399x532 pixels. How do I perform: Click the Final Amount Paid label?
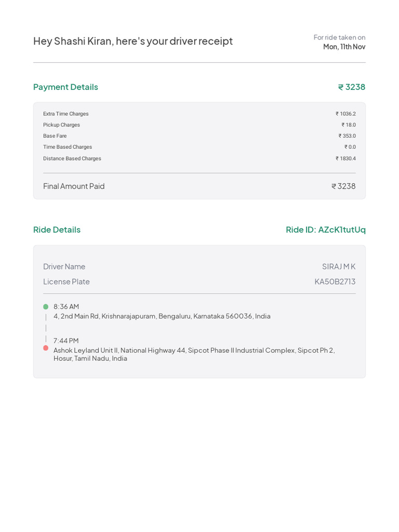(74, 186)
